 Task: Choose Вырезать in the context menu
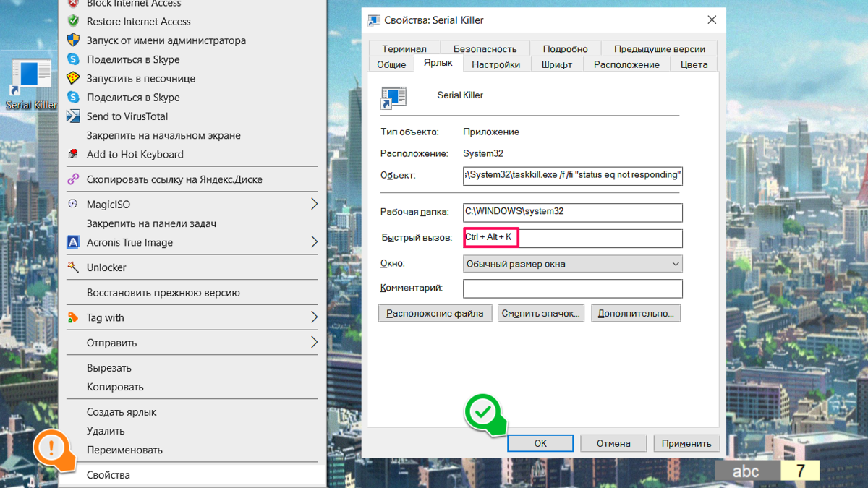(x=192, y=368)
